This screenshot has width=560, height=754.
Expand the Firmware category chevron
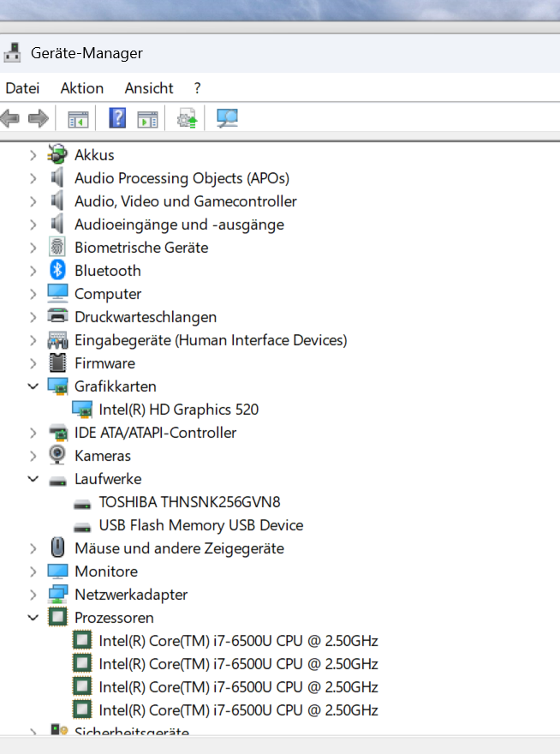click(x=33, y=363)
